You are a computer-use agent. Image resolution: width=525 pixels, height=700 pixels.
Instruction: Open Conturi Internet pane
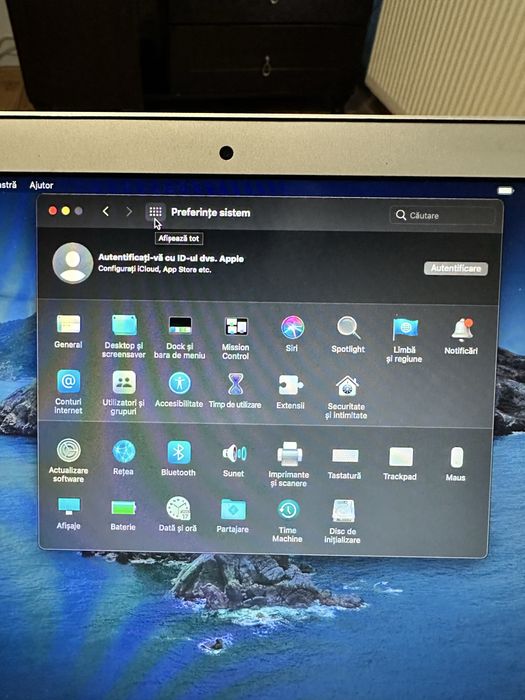[68, 392]
